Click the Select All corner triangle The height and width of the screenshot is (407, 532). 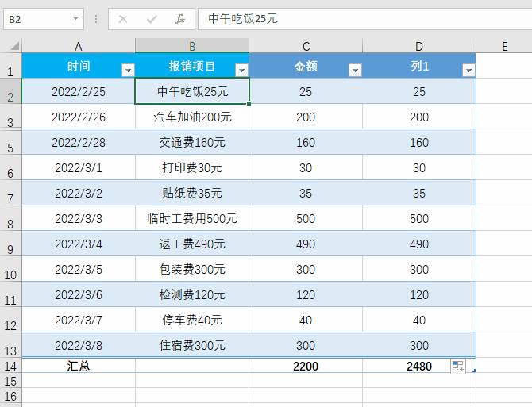click(x=14, y=45)
